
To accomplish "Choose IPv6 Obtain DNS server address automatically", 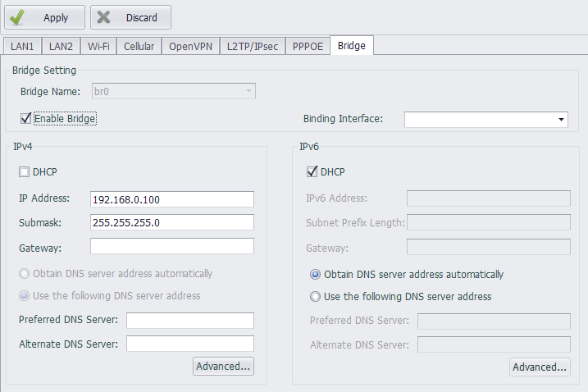I will click(x=315, y=275).
